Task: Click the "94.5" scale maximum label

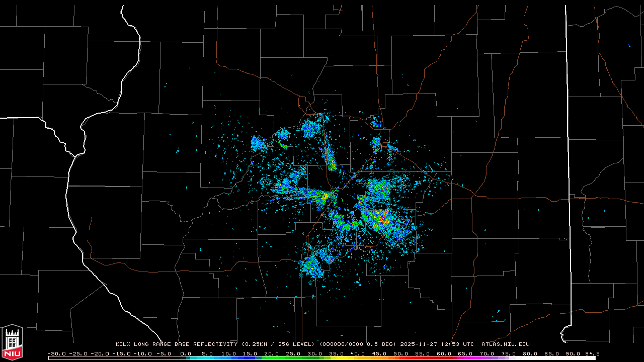Action: (x=592, y=353)
